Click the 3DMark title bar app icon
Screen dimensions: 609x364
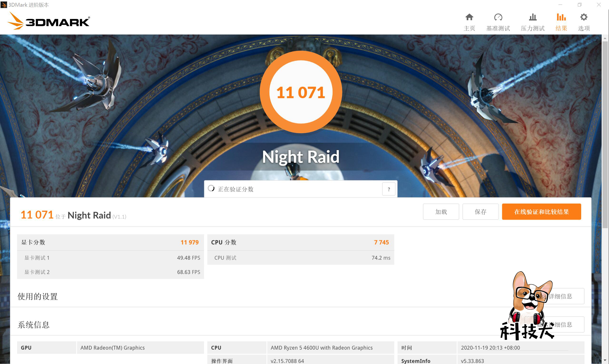tap(4, 5)
